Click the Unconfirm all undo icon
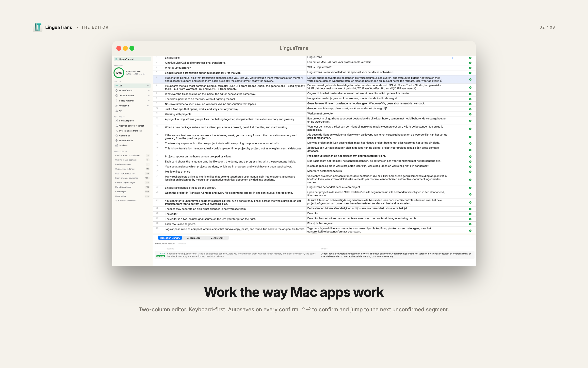 (117, 141)
